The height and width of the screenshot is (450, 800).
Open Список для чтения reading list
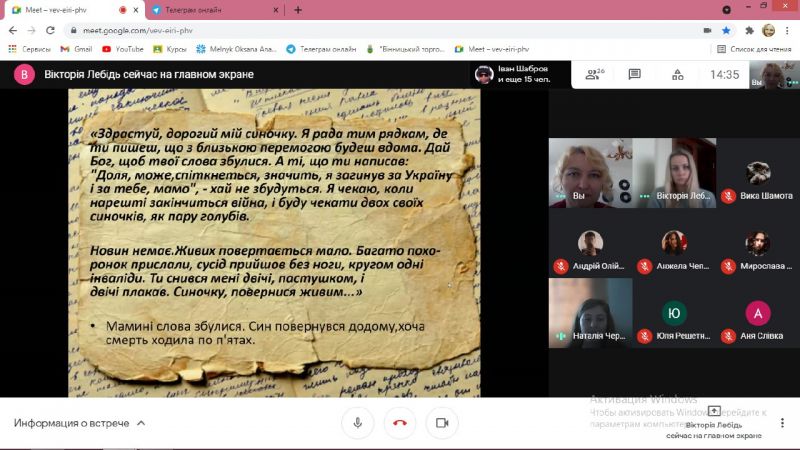[754, 49]
